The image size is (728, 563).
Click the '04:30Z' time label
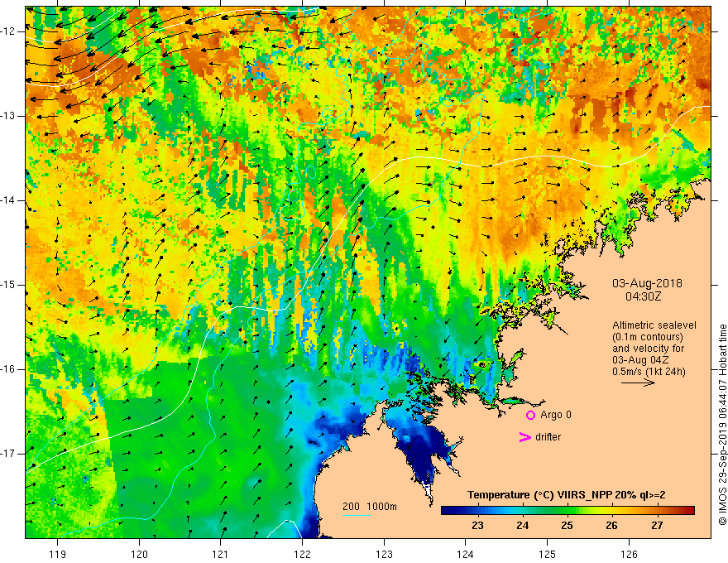(643, 296)
